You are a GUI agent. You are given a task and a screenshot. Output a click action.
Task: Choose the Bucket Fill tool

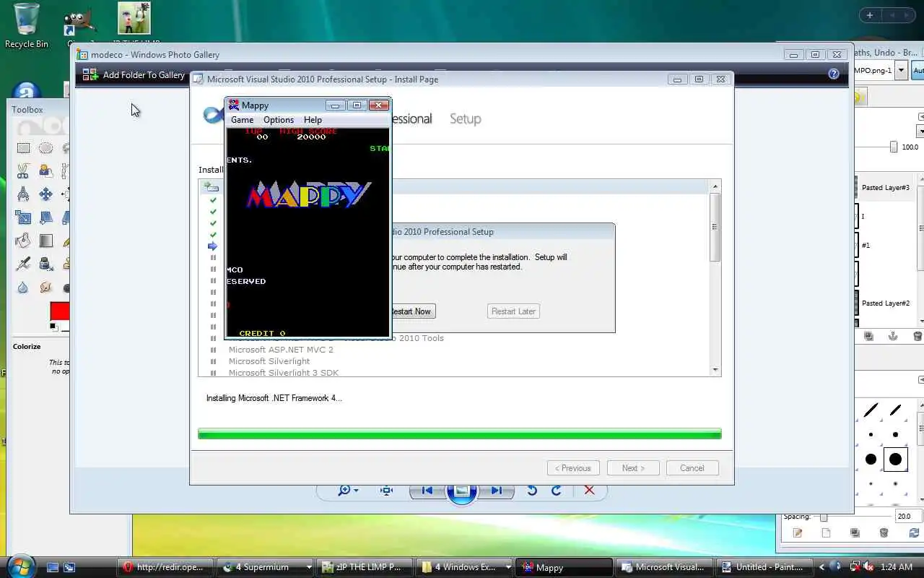24,241
